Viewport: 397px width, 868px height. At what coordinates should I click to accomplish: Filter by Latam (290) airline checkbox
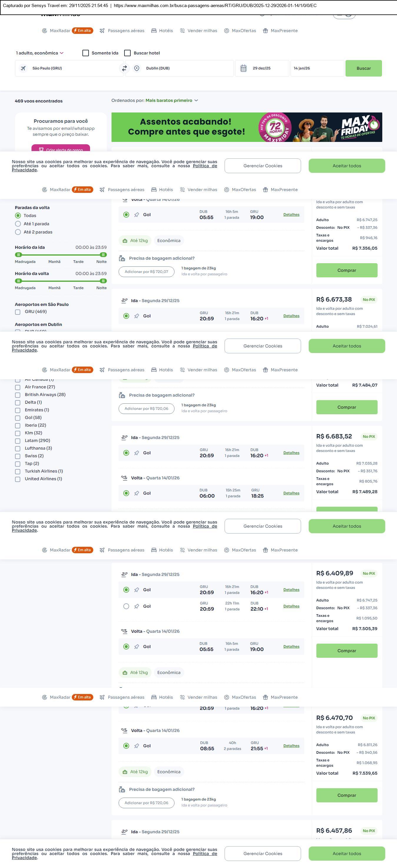tap(18, 441)
